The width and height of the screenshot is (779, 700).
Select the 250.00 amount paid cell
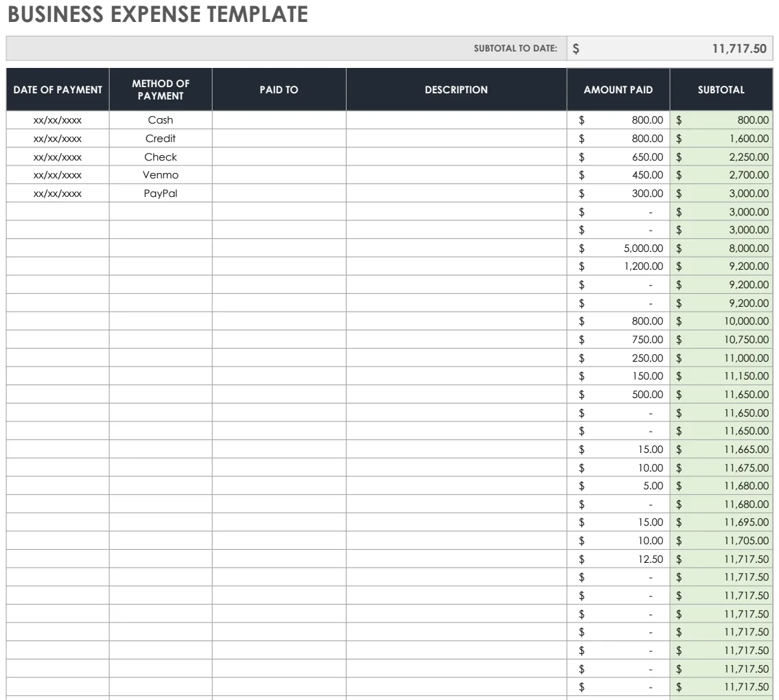coord(618,358)
